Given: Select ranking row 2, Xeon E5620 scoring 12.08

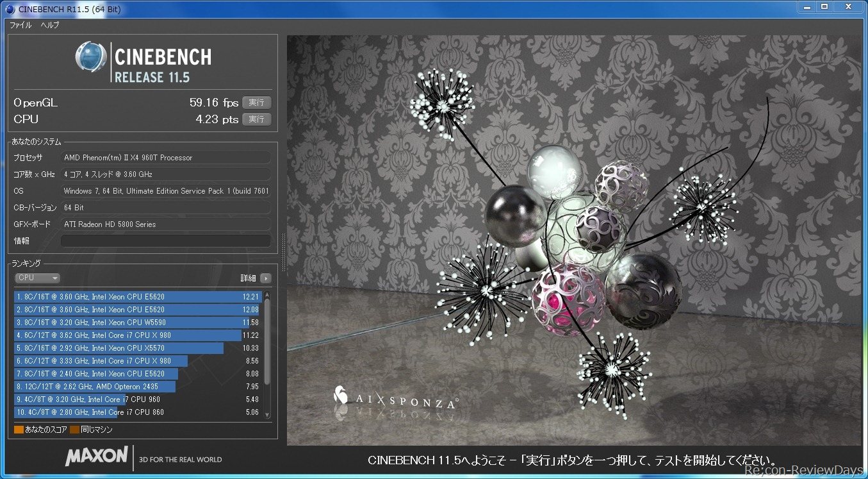Looking at the screenshot, I should point(138,310).
